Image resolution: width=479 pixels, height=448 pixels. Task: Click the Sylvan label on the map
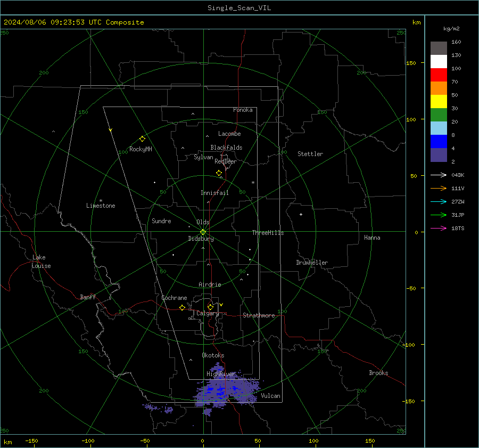pyautogui.click(x=203, y=157)
